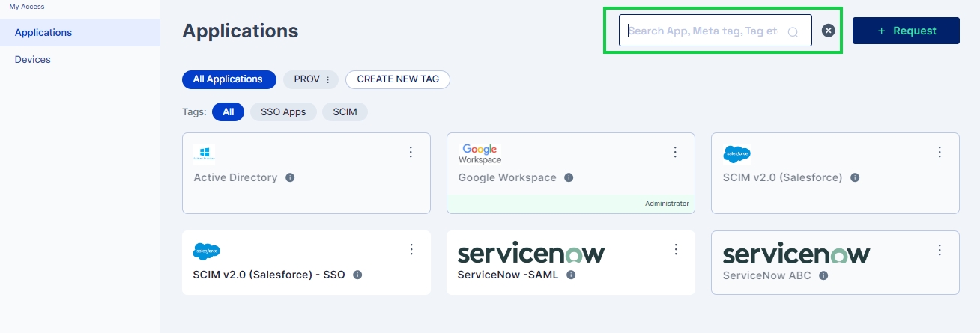Click the info icon beside Google Workspace
Viewport: 980px width, 333px height.
(569, 178)
